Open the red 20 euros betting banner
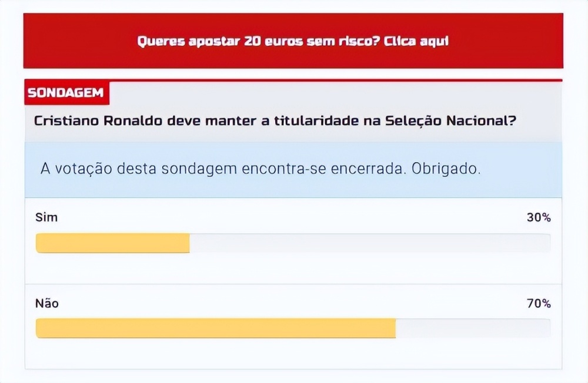The image size is (588, 383). 293,41
